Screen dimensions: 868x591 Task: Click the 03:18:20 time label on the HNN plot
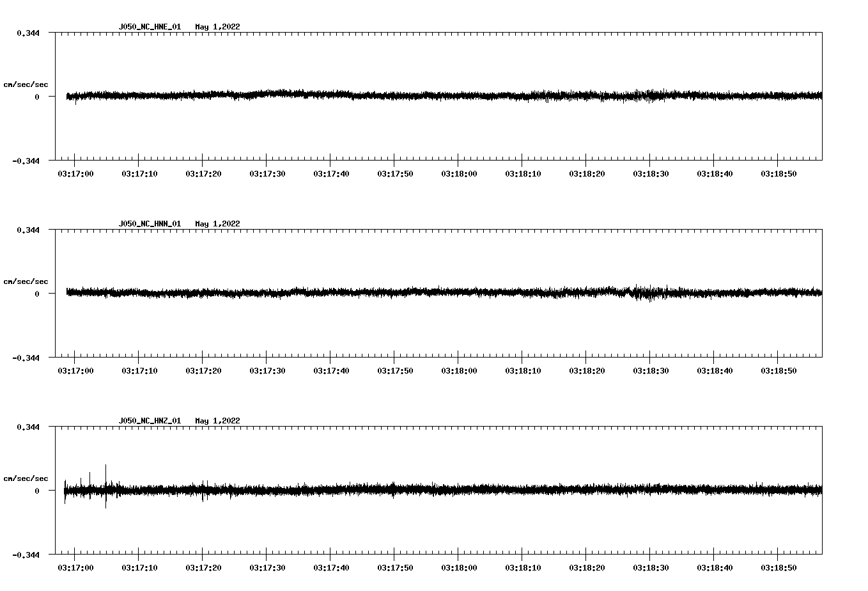coord(587,371)
